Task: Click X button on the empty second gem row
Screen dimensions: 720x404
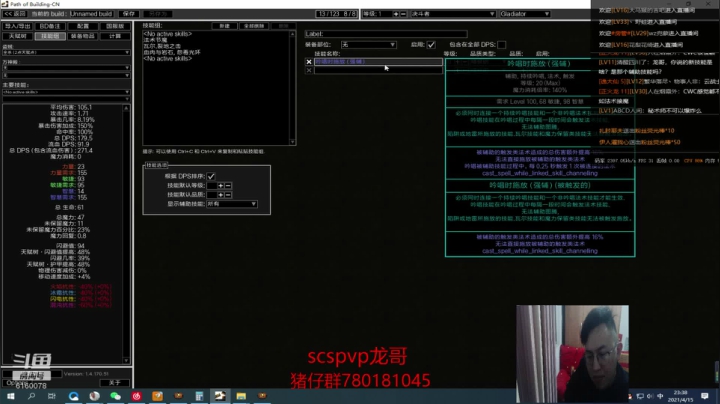Action: [309, 70]
